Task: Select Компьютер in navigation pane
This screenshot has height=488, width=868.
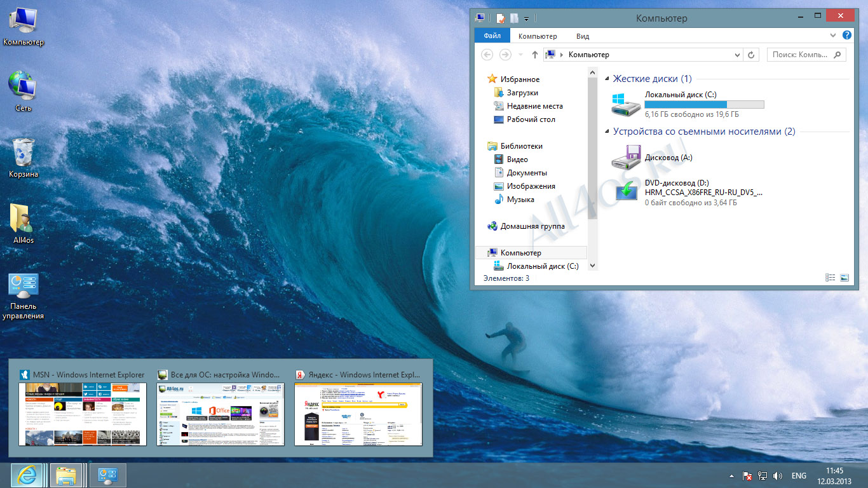Action: 531,253
